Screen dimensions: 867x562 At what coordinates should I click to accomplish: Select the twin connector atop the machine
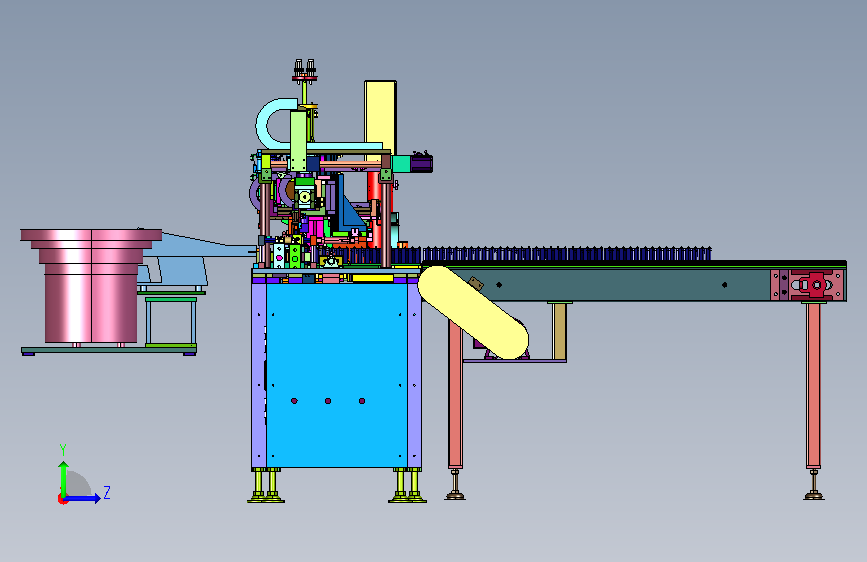pos(305,70)
